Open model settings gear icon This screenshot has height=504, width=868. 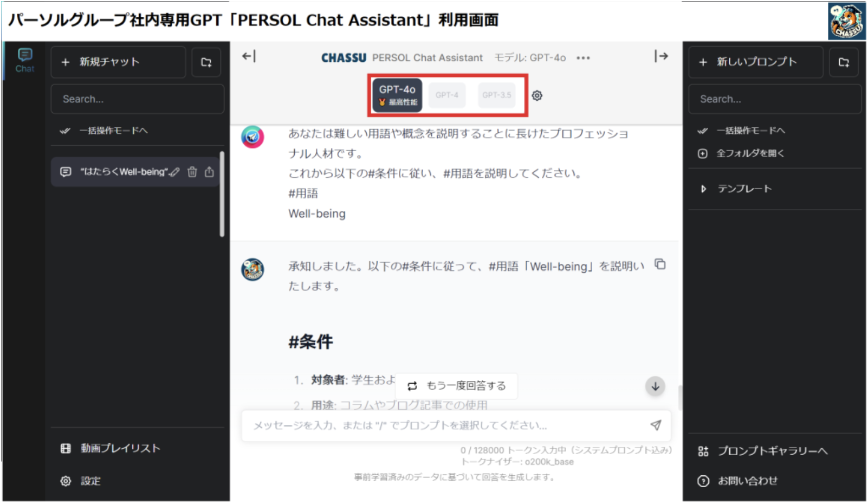click(537, 96)
